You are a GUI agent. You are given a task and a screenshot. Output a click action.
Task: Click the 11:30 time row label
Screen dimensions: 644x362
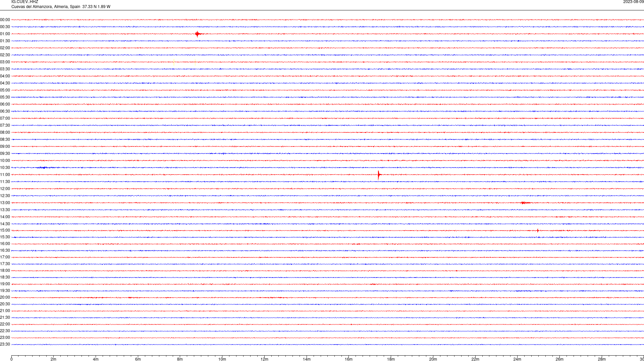5,182
